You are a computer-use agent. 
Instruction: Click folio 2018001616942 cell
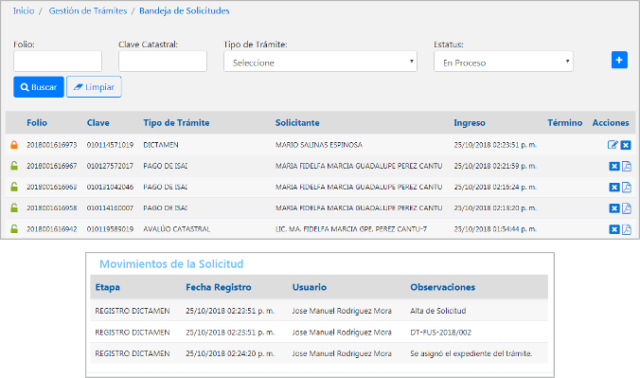tap(52, 229)
